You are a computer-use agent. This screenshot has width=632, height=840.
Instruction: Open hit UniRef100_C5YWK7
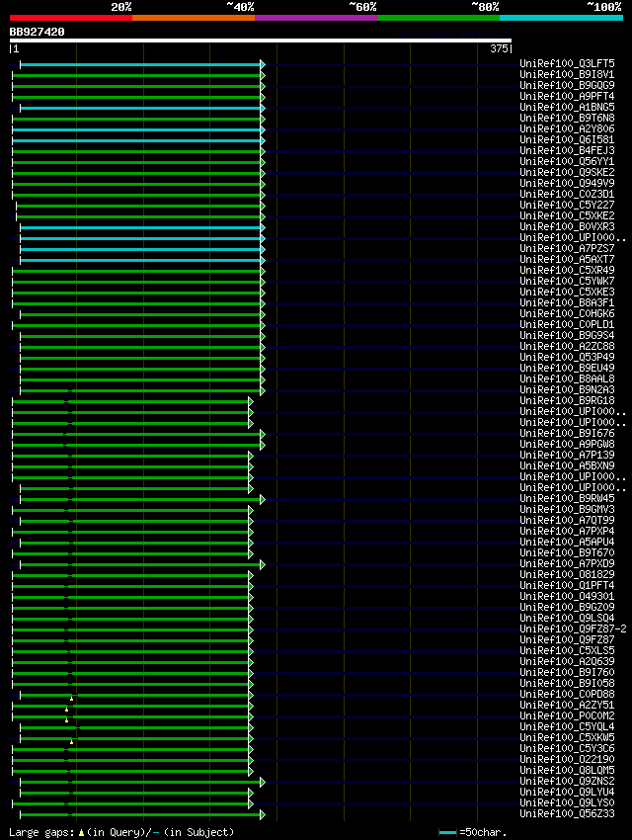tap(567, 282)
